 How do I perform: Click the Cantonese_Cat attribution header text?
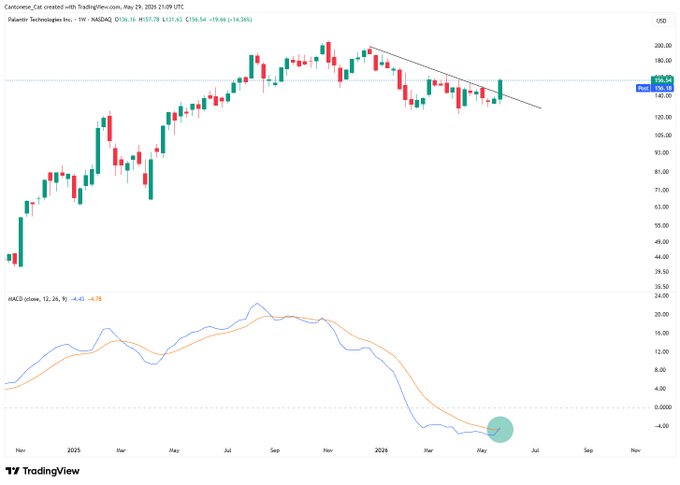coord(94,7)
